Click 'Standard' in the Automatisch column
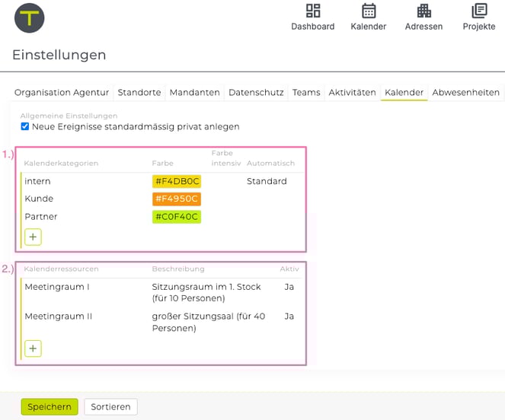The height and width of the screenshot is (420, 505). coord(267,181)
